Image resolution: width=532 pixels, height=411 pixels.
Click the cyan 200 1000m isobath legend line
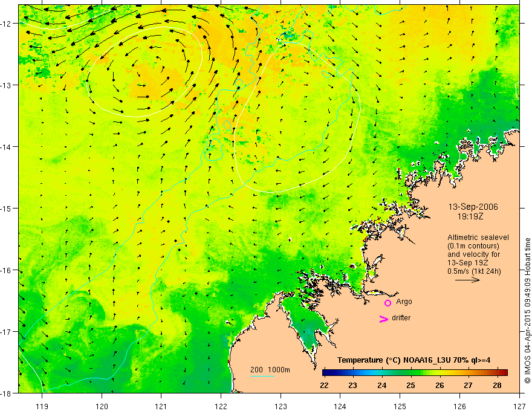[x=262, y=376]
